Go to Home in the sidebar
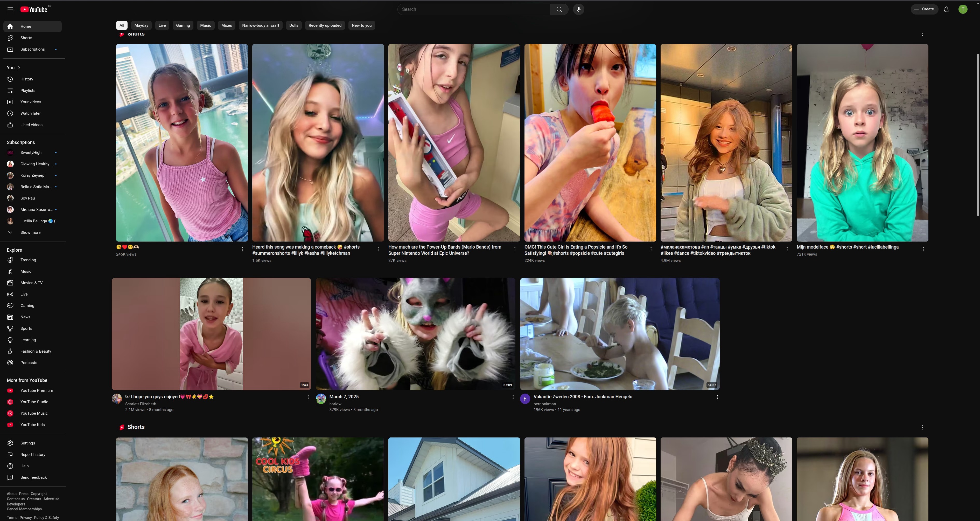This screenshot has width=980, height=521. 32,26
